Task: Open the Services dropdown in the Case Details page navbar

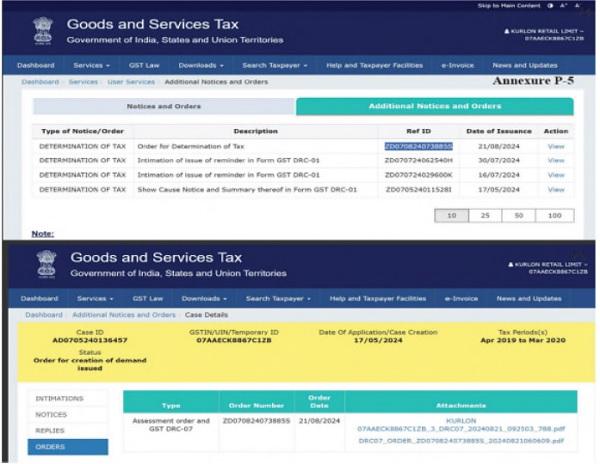Action: click(x=95, y=298)
